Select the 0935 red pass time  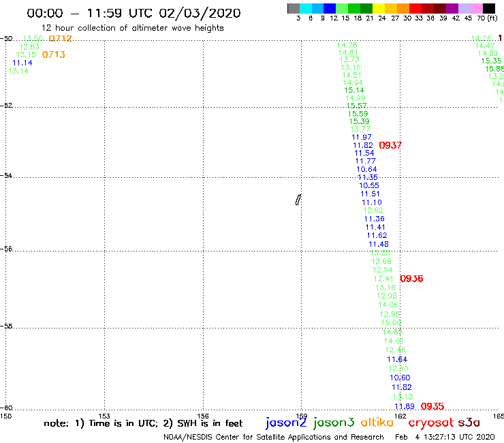(432, 406)
